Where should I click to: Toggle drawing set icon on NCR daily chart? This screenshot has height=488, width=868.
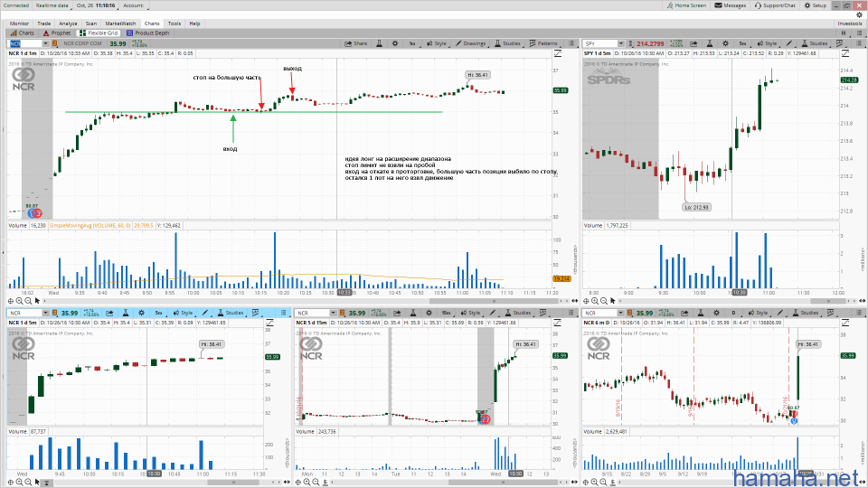[844, 323]
